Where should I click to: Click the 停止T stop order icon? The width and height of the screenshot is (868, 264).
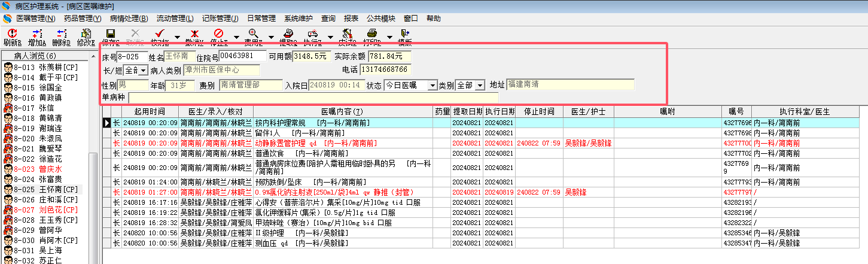click(218, 34)
